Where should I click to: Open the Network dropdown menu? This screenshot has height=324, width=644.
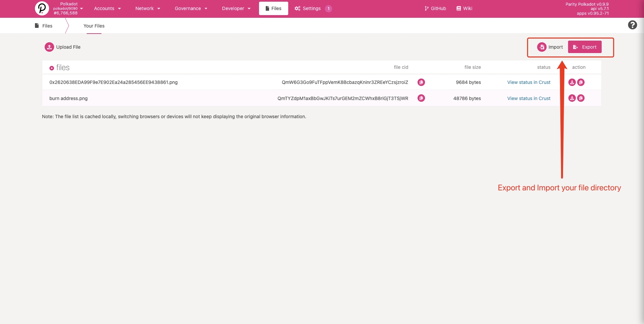(x=147, y=8)
